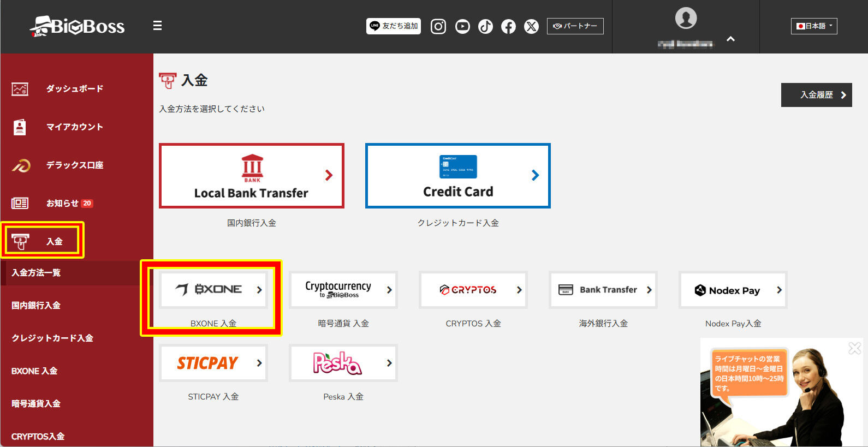Click the blue credit card icon
868x447 pixels.
tap(458, 166)
